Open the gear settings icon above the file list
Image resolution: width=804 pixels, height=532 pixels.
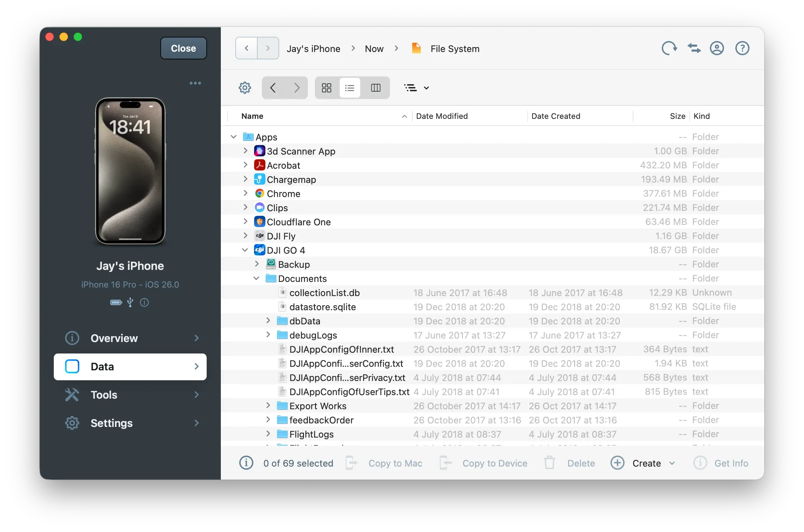tap(245, 88)
